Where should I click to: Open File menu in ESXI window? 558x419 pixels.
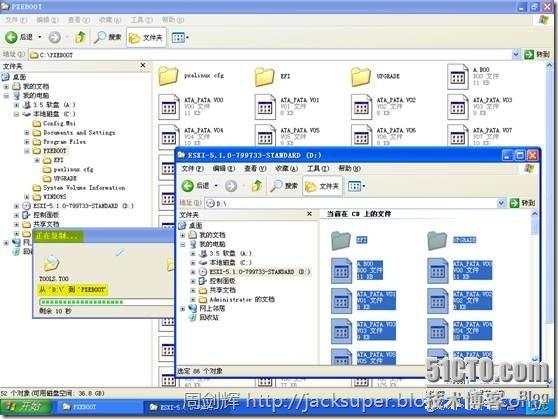192,168
